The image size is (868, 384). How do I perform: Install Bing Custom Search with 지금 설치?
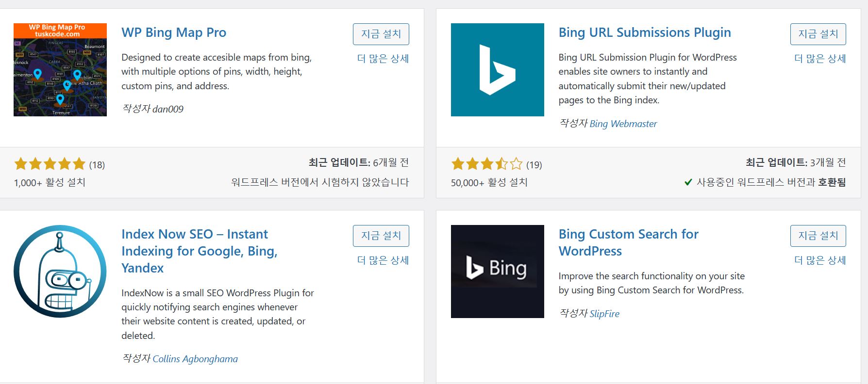[x=818, y=236]
